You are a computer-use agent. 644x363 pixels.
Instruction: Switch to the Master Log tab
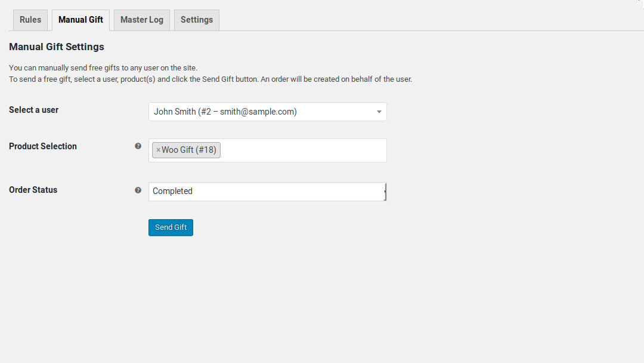pyautogui.click(x=142, y=20)
